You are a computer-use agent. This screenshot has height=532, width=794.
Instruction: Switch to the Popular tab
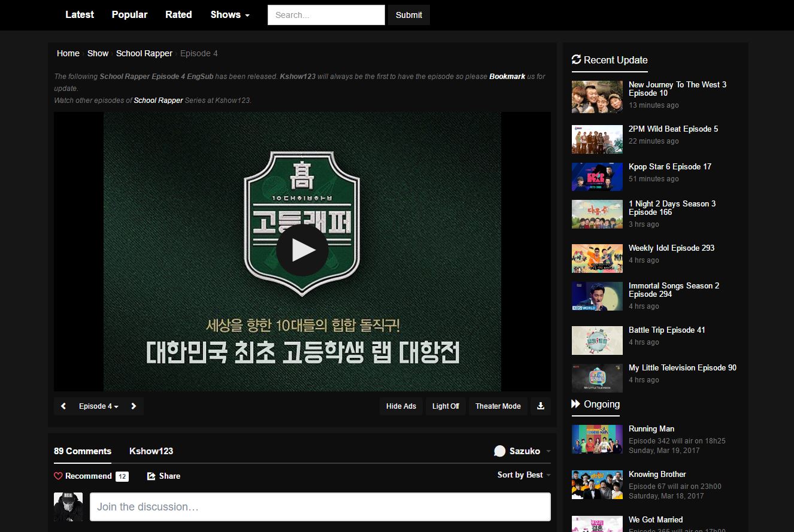coord(129,14)
